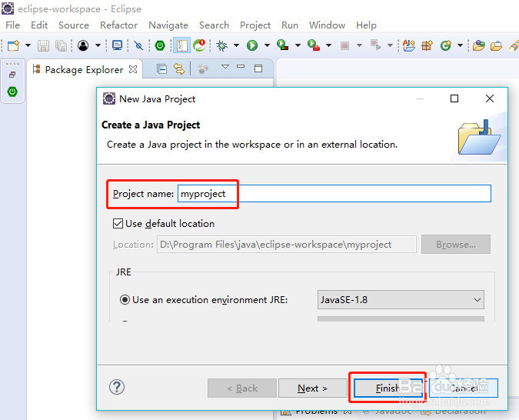519x420 pixels.
Task: Click the Browse... button
Action: click(x=456, y=245)
